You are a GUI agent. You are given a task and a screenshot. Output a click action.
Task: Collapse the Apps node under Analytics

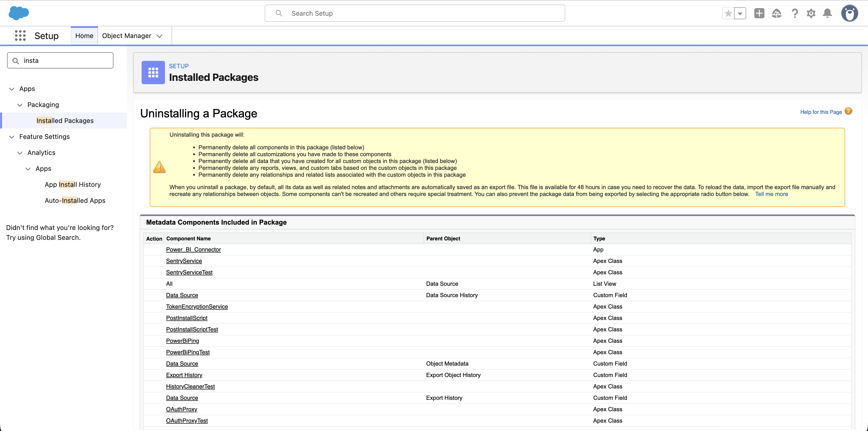pyautogui.click(x=28, y=169)
